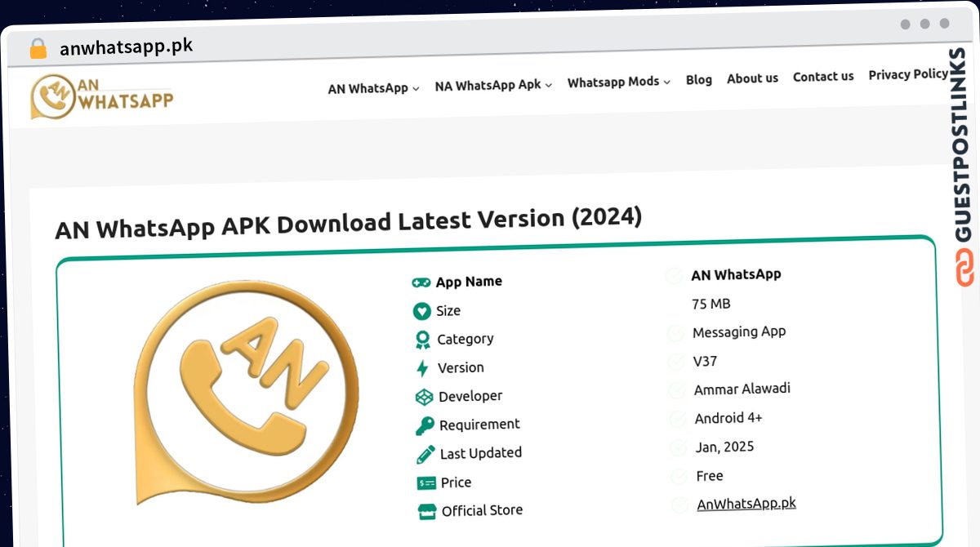Click the codepen icon beside Developer
The image size is (980, 547).
coord(424,398)
